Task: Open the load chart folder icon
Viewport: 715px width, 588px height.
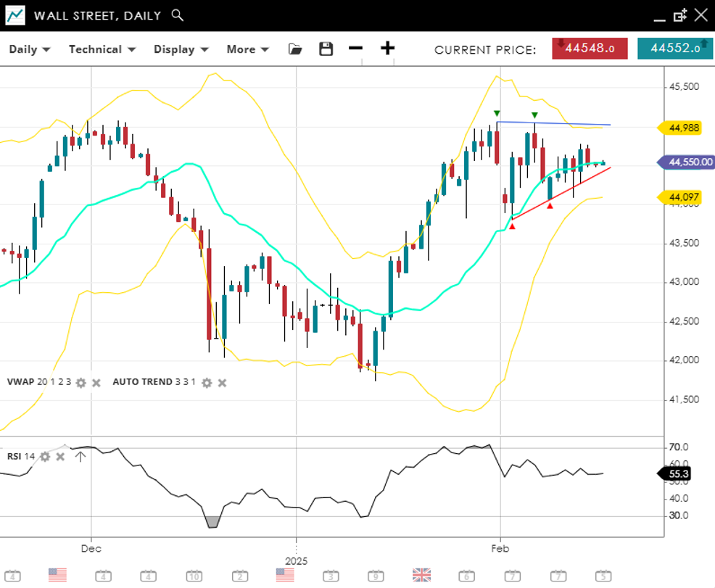Action: coord(295,49)
